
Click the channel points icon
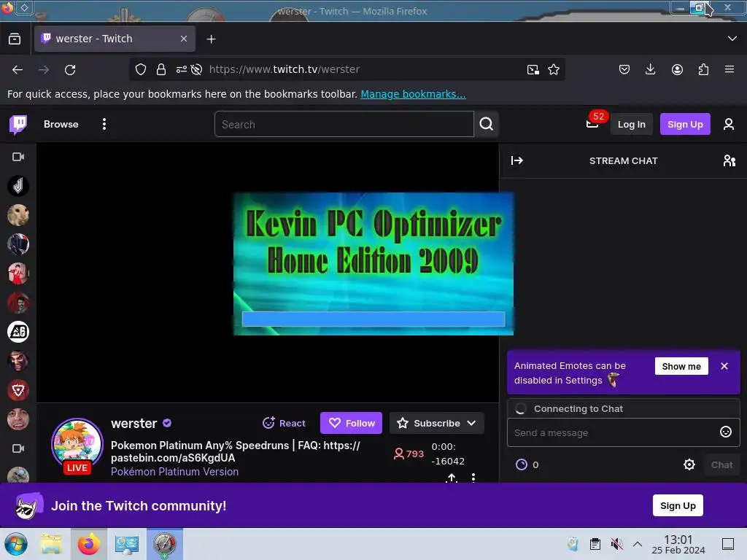tap(522, 464)
